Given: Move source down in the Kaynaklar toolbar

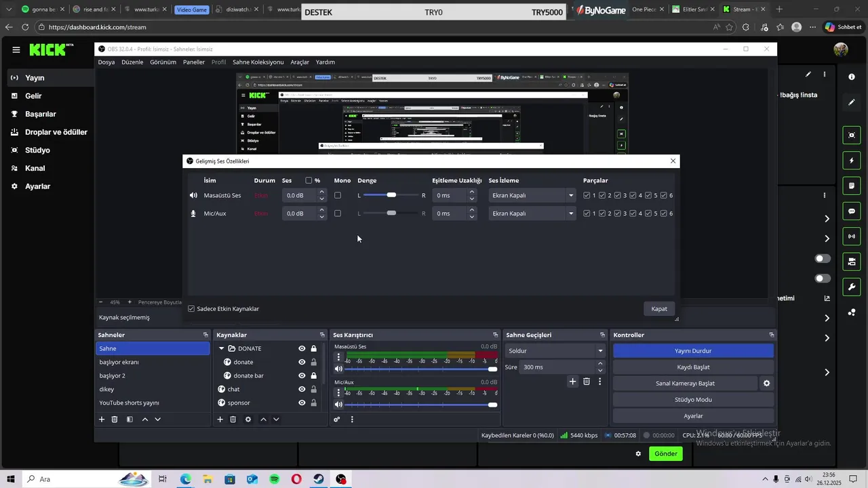Looking at the screenshot, I should point(276,420).
